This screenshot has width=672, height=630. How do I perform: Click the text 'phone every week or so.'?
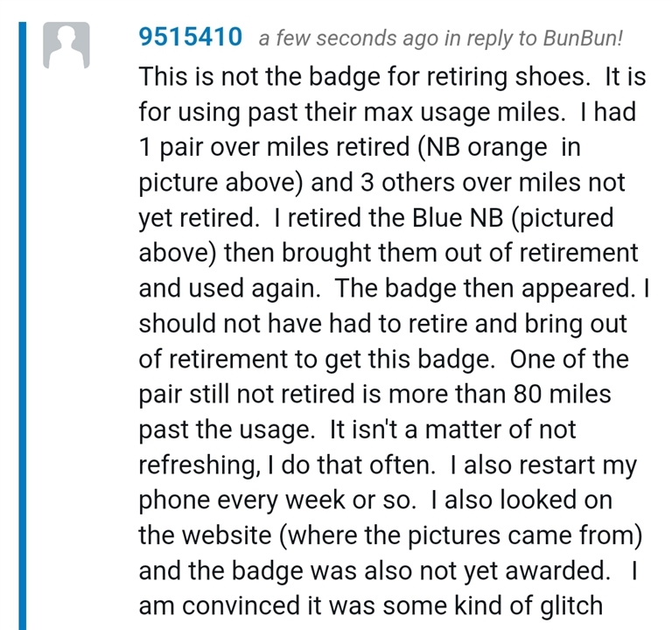pyautogui.click(x=277, y=500)
